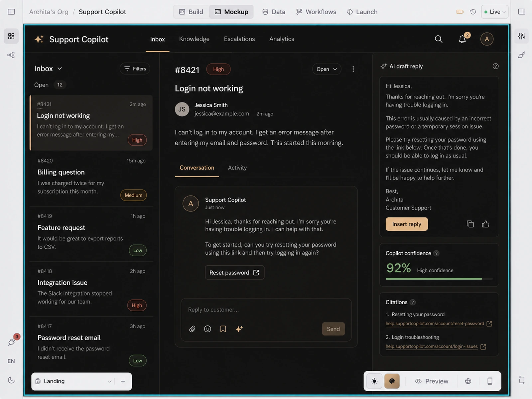
Task: Give thumbs up to the AI draft
Action: (485, 224)
